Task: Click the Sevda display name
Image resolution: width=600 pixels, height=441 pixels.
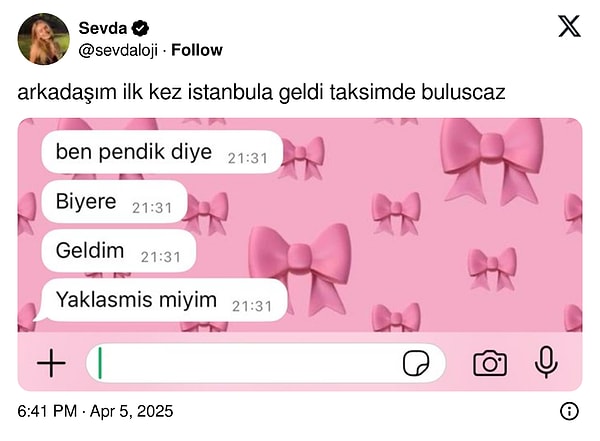Action: pyautogui.click(x=103, y=28)
